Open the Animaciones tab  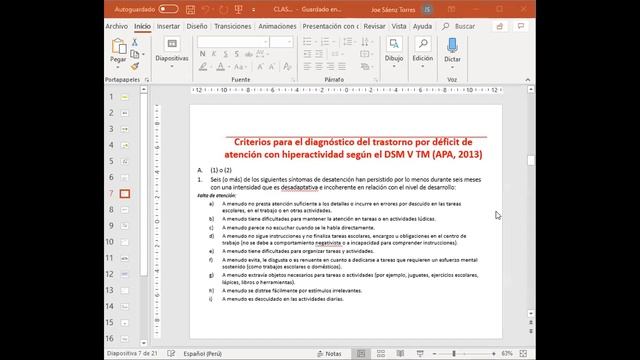tap(277, 26)
